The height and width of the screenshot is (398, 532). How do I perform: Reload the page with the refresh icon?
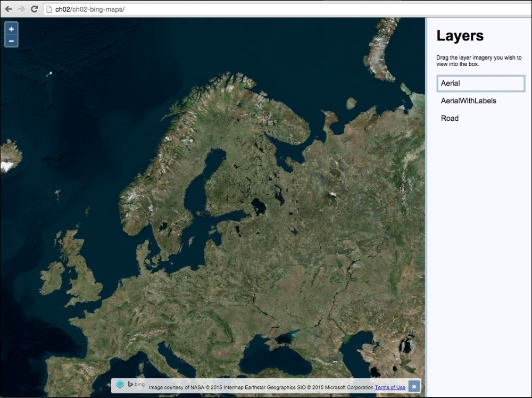(34, 8)
